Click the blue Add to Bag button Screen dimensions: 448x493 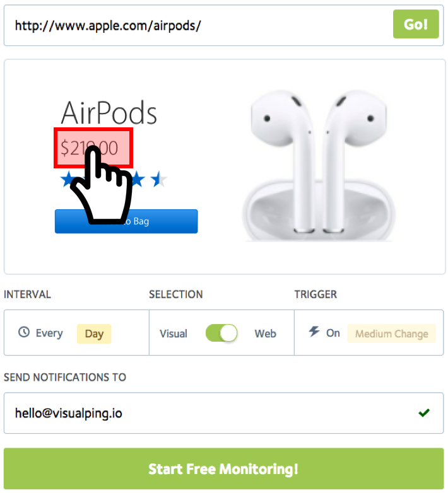click(126, 221)
